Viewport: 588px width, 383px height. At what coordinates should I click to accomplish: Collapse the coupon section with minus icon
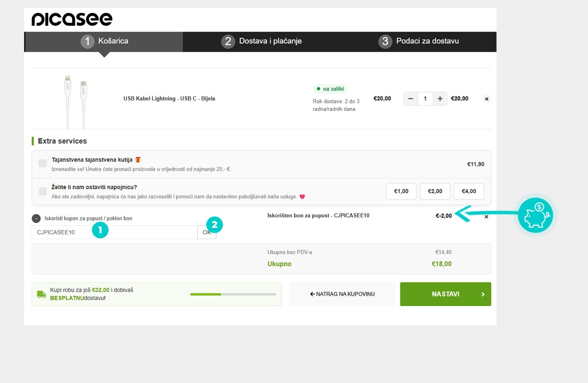(x=36, y=218)
